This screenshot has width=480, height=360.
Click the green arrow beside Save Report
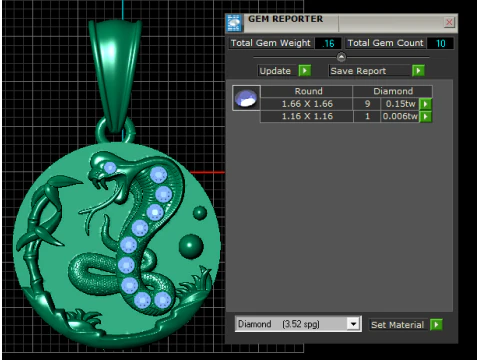(x=418, y=71)
